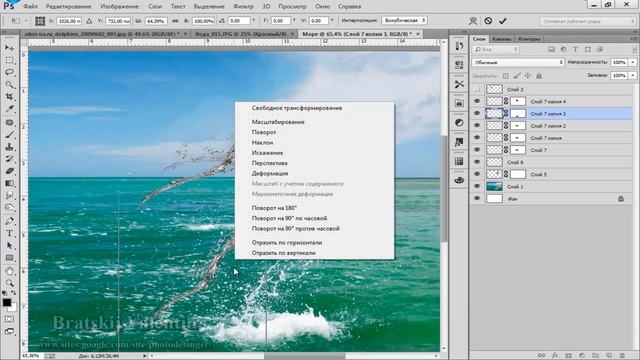Open the blend mode dropdown Обычные

click(x=518, y=62)
